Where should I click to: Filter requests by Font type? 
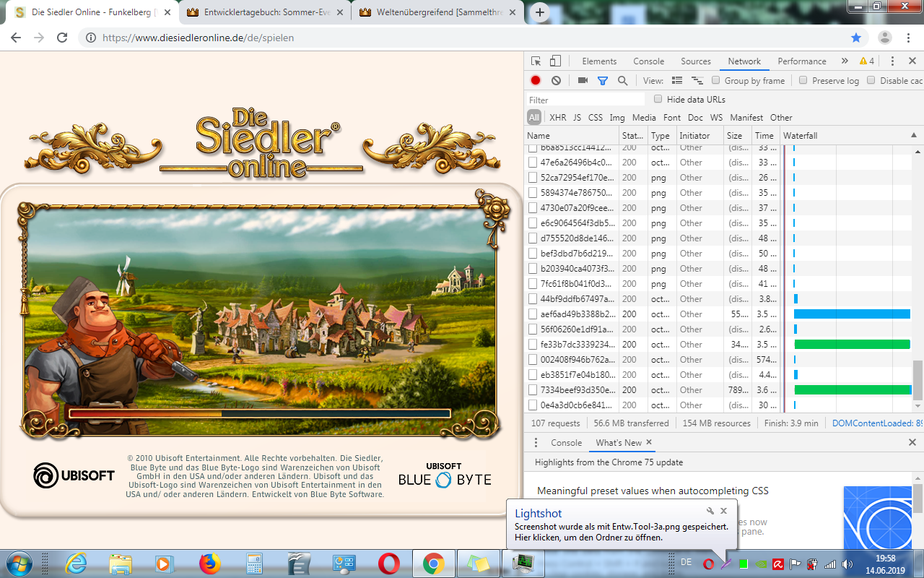pyautogui.click(x=671, y=118)
